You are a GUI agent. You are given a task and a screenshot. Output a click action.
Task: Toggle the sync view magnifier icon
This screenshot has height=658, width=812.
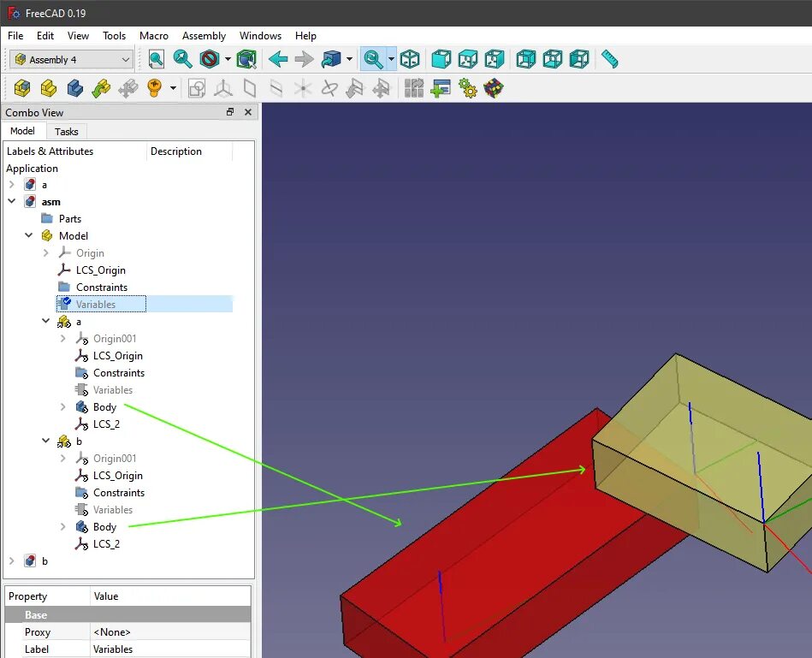pos(373,59)
